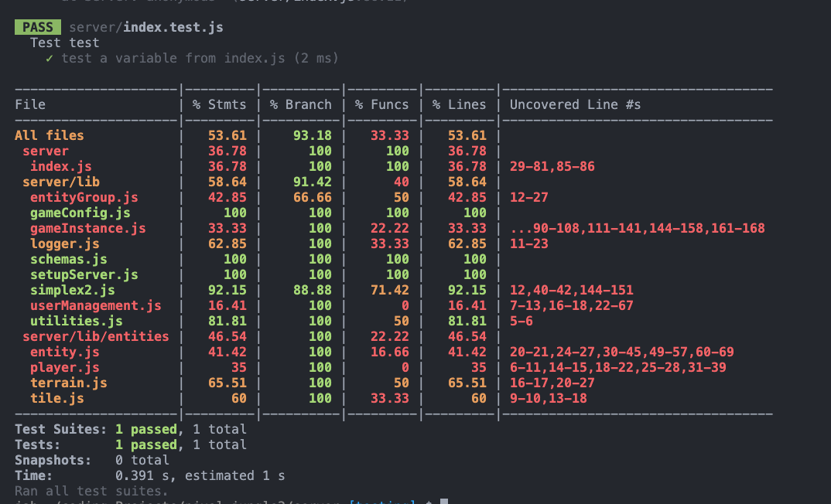
Task: Click uncovered lines '12,40-42,144-151' for simplex2.js
Action: 571,290
